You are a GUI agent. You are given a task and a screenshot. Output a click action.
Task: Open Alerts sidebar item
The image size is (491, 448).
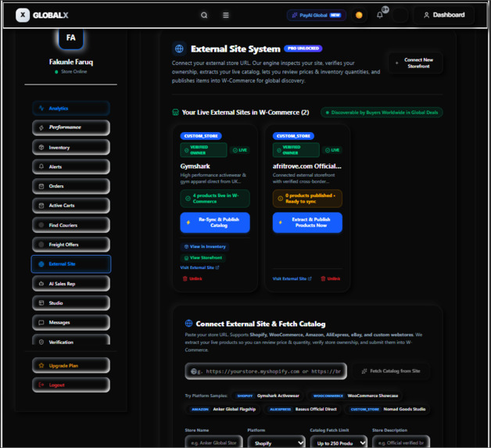tap(71, 167)
